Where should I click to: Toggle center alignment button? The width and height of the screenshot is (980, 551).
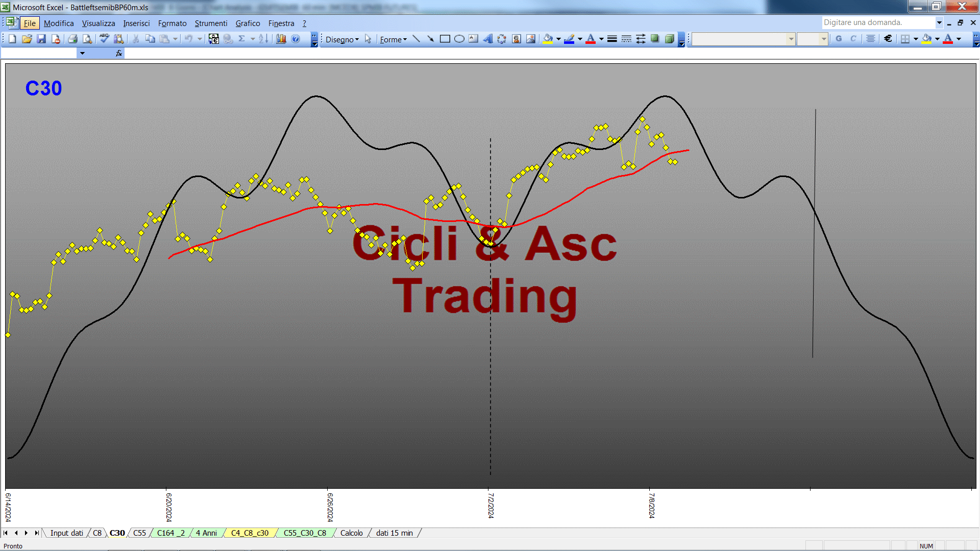tap(871, 39)
